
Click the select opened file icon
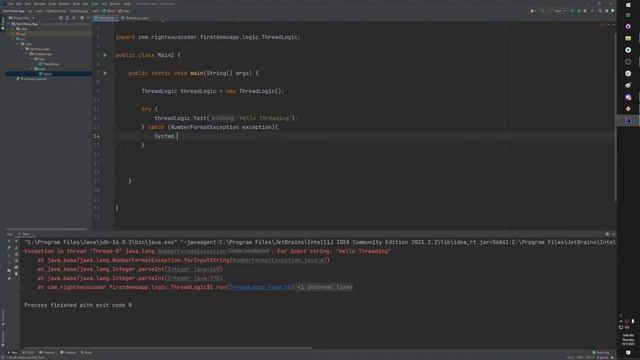point(61,18)
